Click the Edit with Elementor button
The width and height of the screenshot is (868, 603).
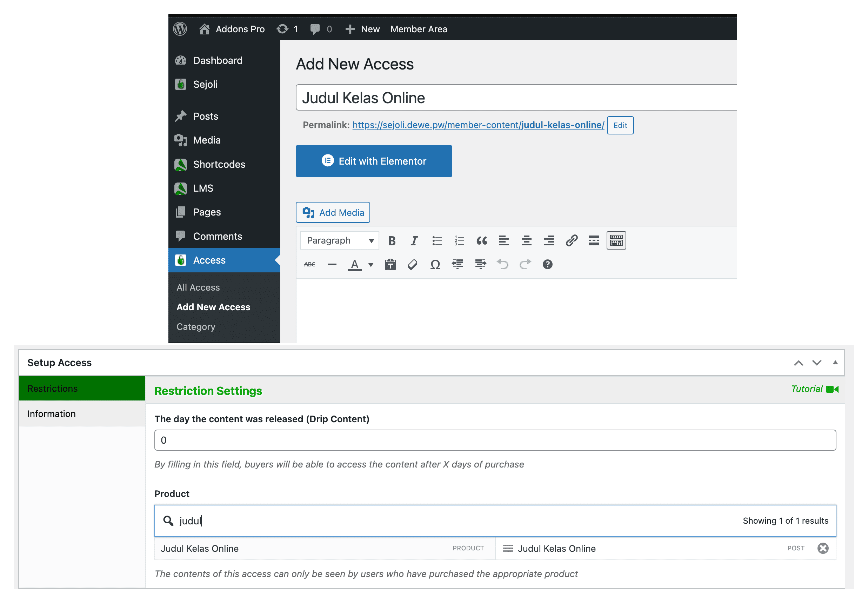tap(373, 161)
